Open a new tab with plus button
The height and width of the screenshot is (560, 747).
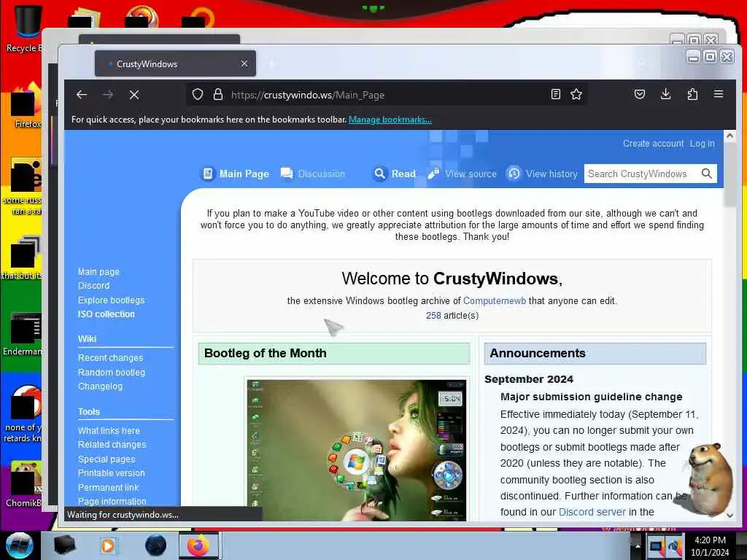click(272, 63)
